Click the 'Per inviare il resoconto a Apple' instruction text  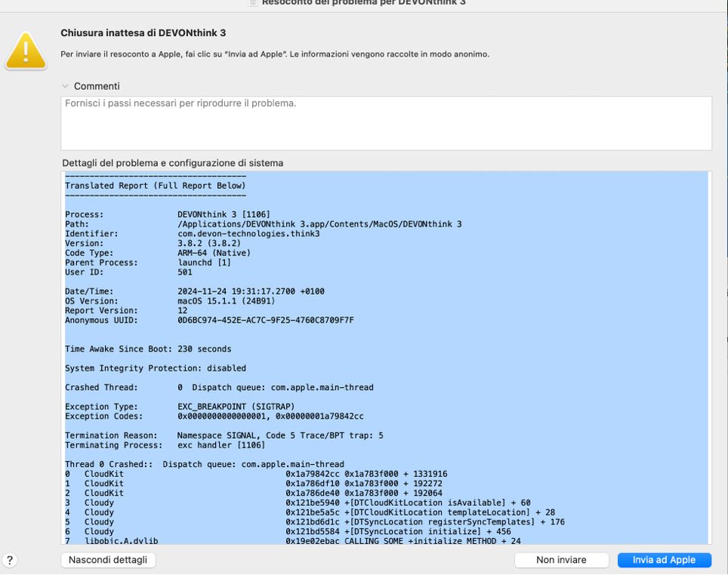click(x=275, y=54)
